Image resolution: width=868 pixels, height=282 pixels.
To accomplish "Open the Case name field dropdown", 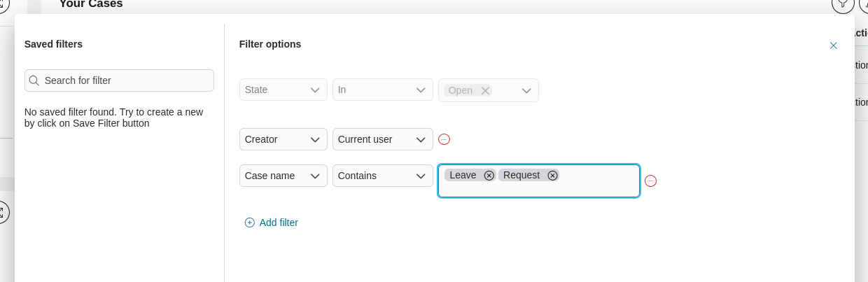I will pos(283,176).
